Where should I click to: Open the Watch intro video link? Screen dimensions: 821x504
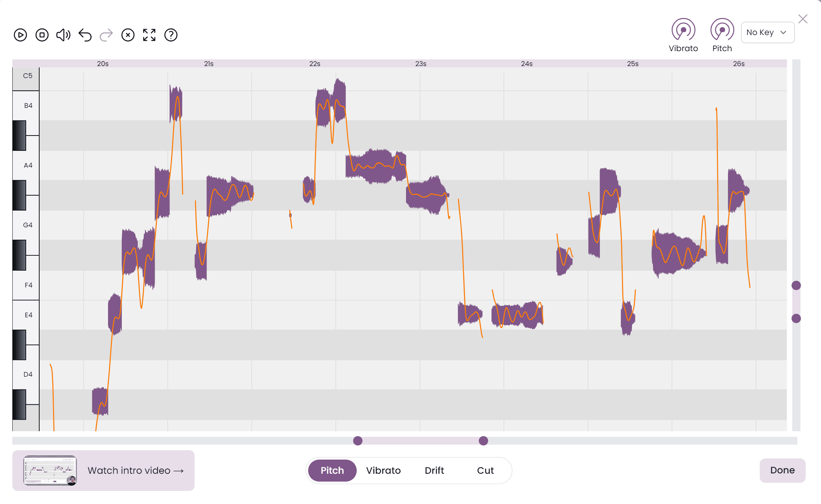[136, 470]
